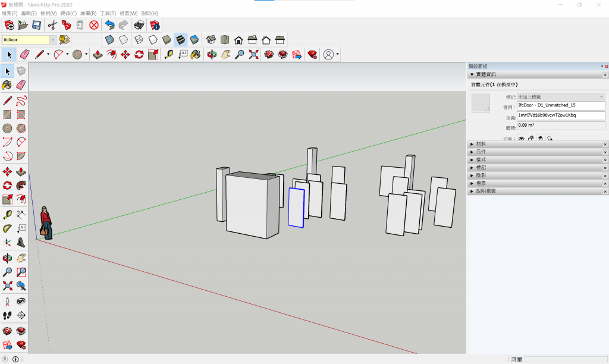Toggle cast shadows in Entity Info
Screen dimensions: 609x364
tap(550, 139)
